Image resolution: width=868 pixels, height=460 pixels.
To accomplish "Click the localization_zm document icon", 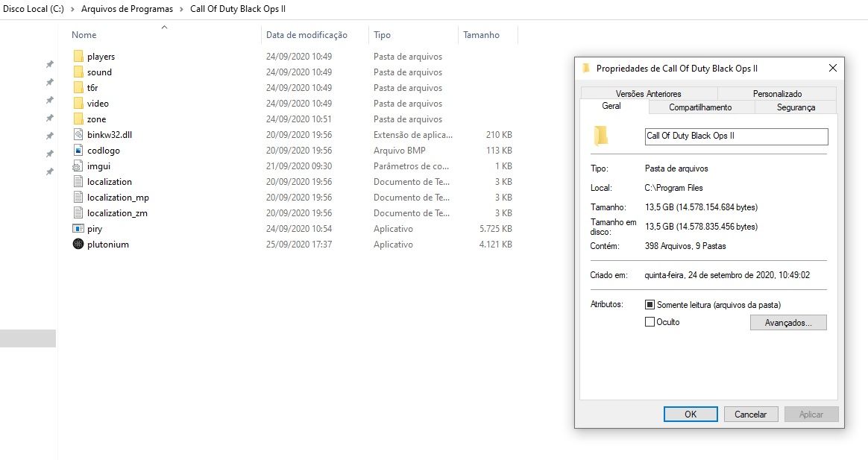I will 78,212.
